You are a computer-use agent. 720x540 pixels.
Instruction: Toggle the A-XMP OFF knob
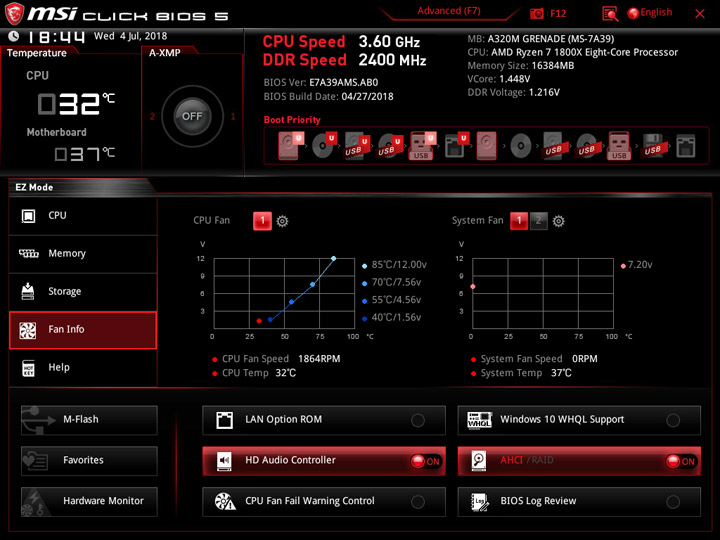[x=192, y=116]
